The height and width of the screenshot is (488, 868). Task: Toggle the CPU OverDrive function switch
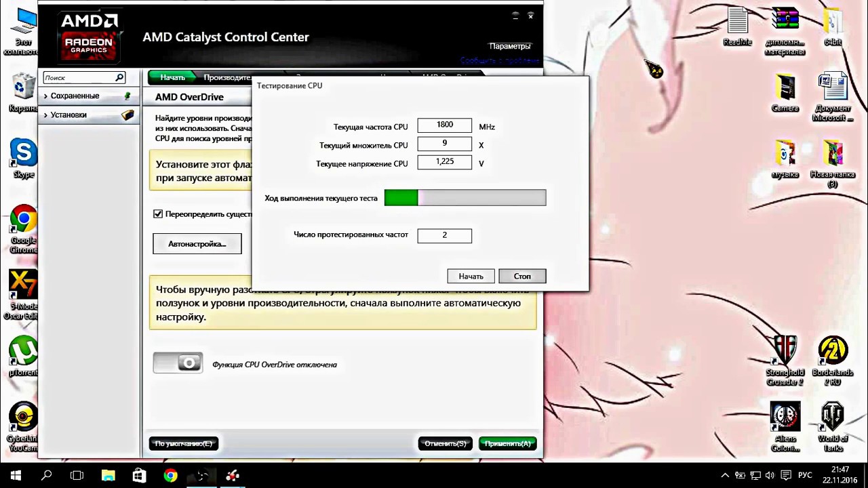click(178, 363)
